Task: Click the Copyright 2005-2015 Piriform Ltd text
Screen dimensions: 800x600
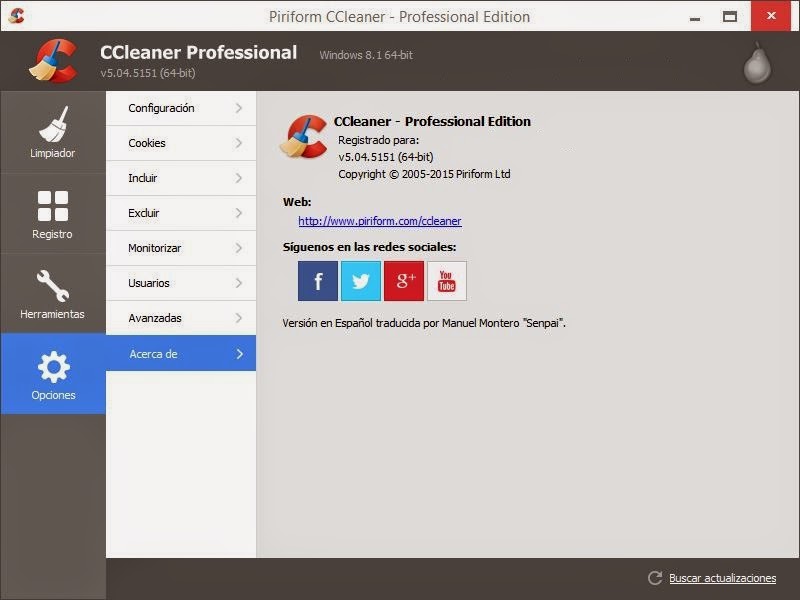Action: point(424,174)
